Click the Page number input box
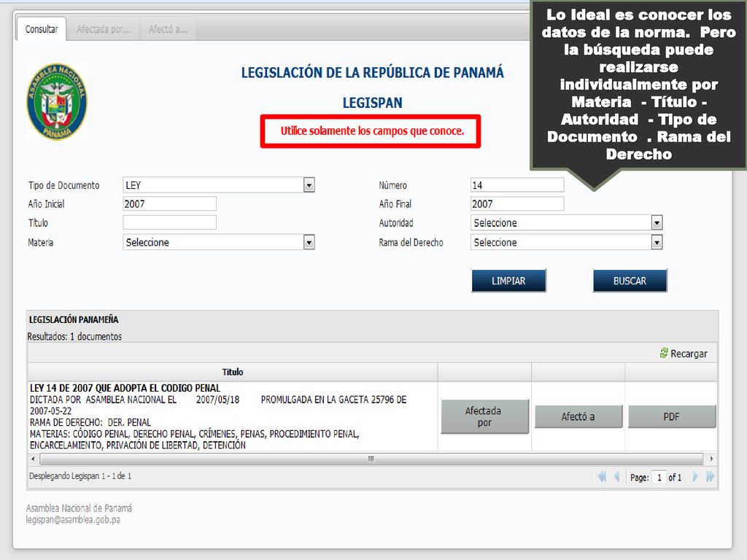 (659, 477)
